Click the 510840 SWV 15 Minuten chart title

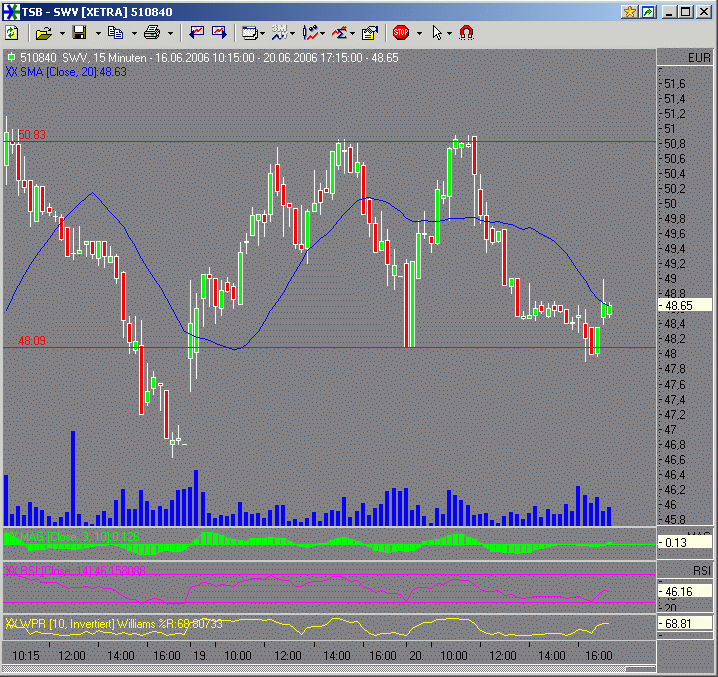click(209, 58)
